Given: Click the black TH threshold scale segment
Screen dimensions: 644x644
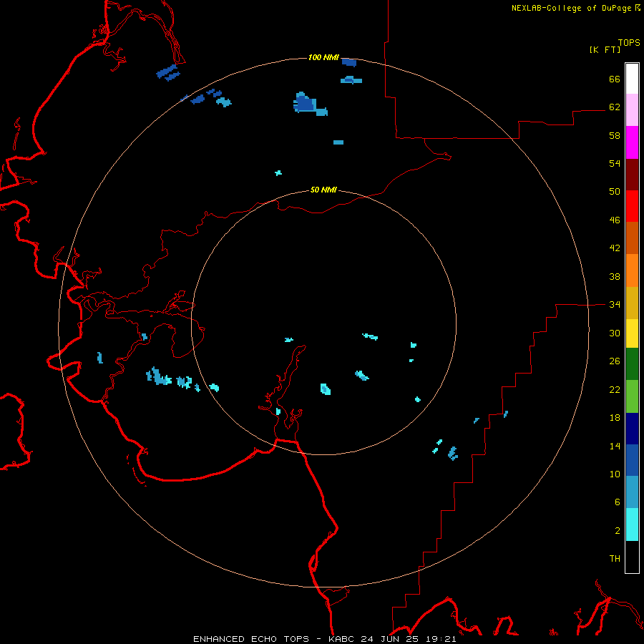Looking at the screenshot, I should 632,557.
